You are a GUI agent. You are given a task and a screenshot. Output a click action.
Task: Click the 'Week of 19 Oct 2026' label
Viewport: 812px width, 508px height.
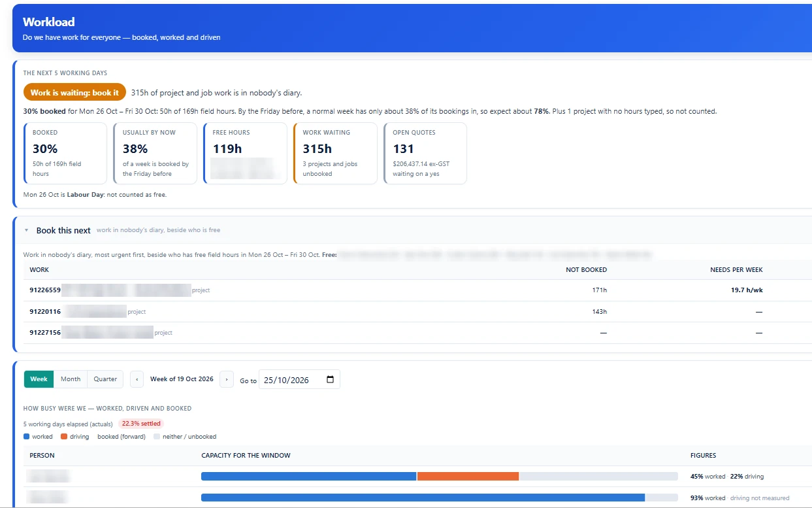coord(182,379)
